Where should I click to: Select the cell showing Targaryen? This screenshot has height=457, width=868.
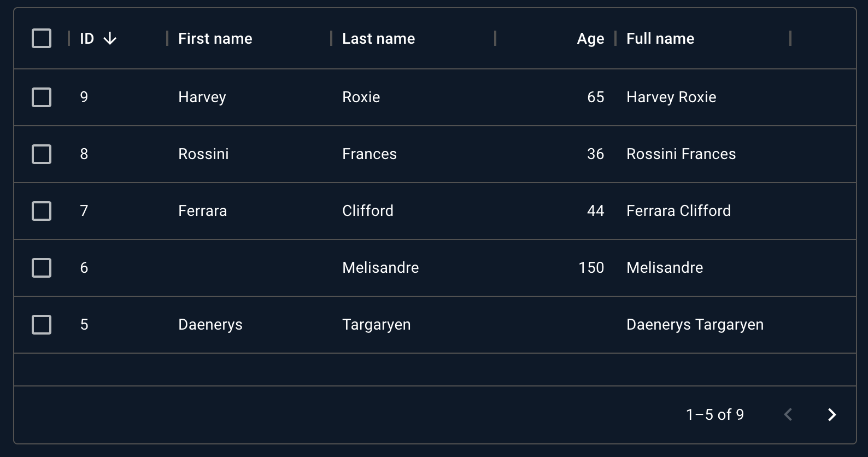tap(377, 324)
